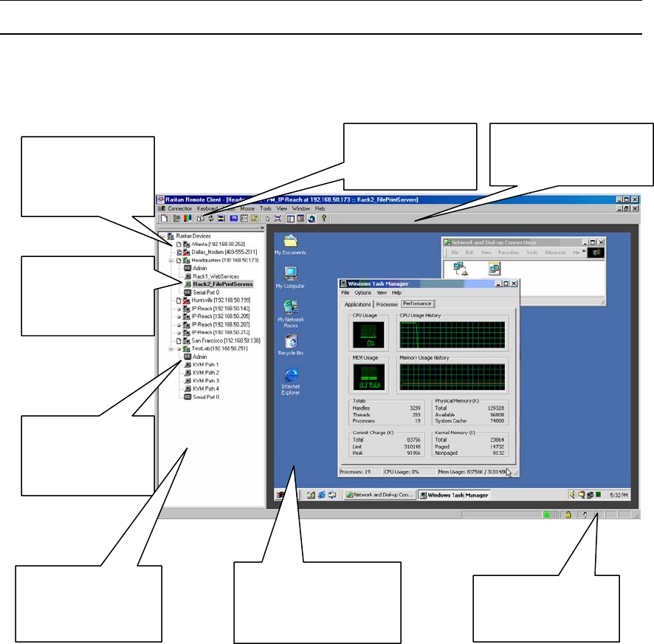Select San Francisco device in navigator
Viewport: 654px width, 644px height.
pyautogui.click(x=226, y=341)
